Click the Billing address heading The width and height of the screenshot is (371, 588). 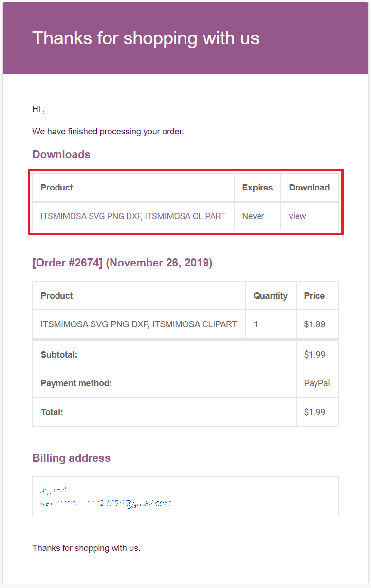click(x=72, y=458)
